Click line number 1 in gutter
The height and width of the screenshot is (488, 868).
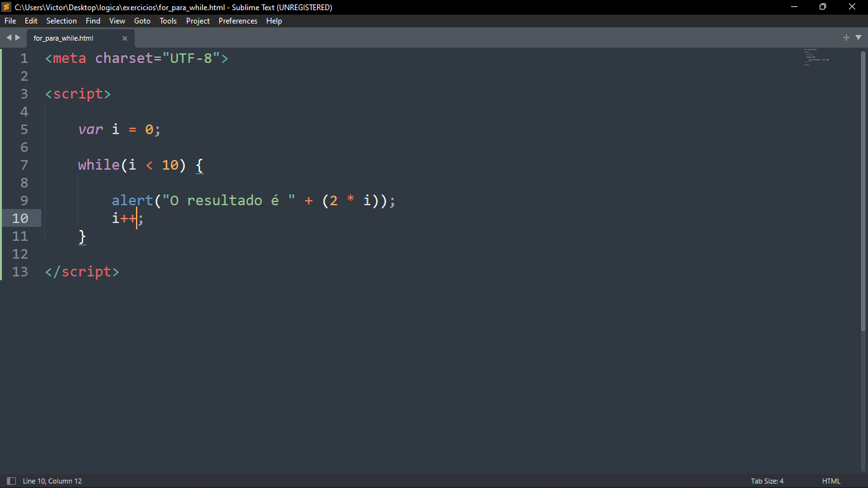coord(24,58)
